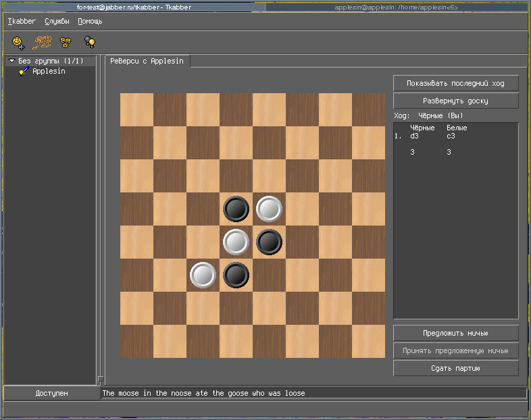Click the white disc right of the top black disc
Image resolution: width=531 pixels, height=420 pixels.
269,209
